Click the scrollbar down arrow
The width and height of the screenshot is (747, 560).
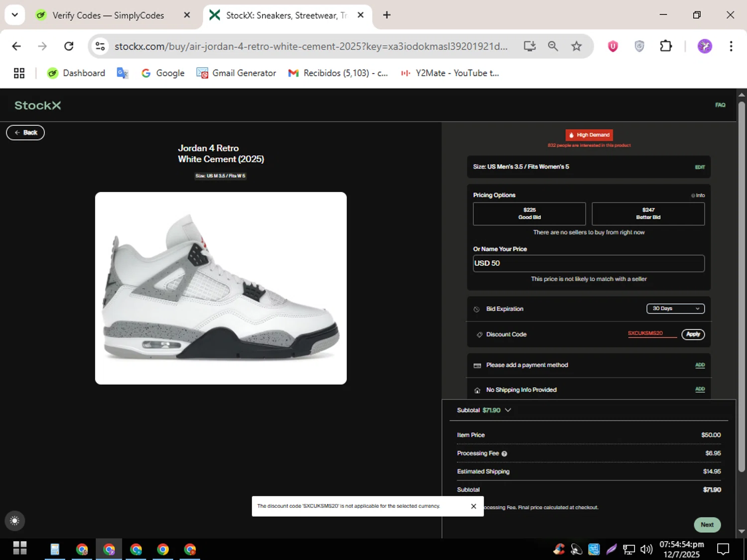point(742,532)
